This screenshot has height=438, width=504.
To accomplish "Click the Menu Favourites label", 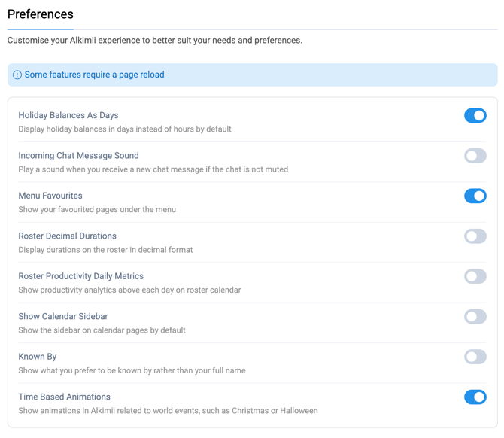I will (50, 196).
